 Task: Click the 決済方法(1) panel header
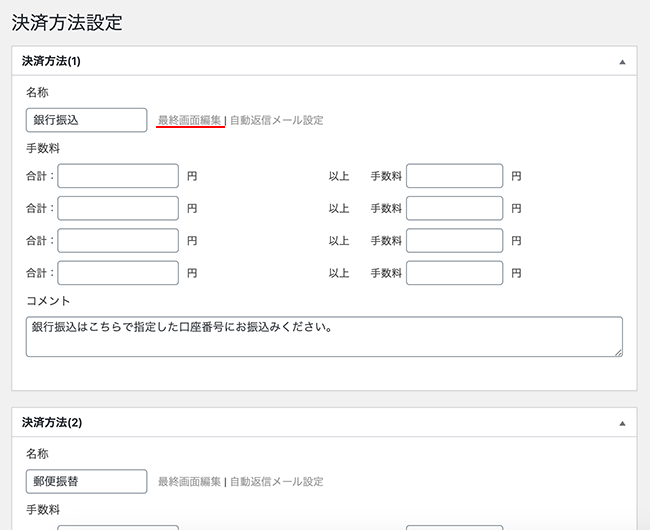324,61
